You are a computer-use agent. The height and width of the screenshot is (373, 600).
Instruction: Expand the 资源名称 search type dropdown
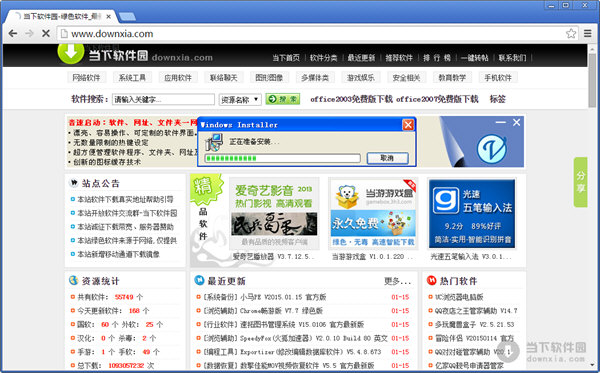tap(240, 99)
